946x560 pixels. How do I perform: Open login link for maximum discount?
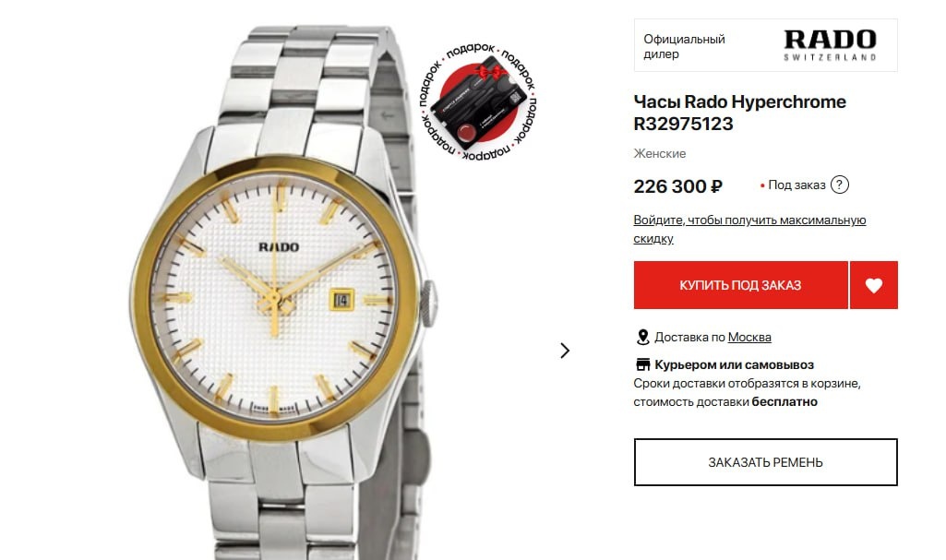click(749, 229)
